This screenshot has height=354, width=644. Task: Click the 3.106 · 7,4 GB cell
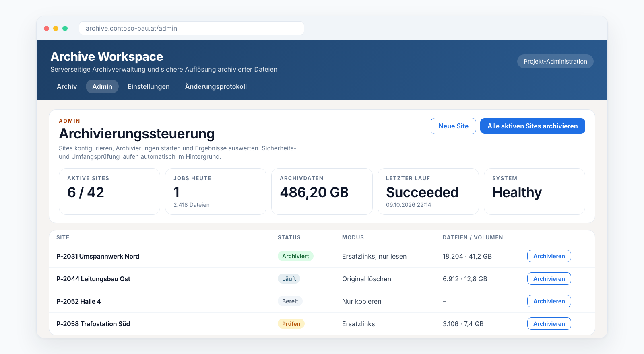point(463,324)
